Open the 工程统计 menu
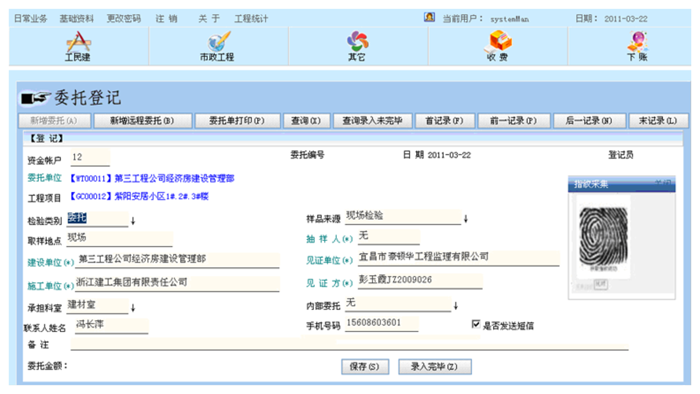Screen dimensions: 700x394 [x=251, y=19]
